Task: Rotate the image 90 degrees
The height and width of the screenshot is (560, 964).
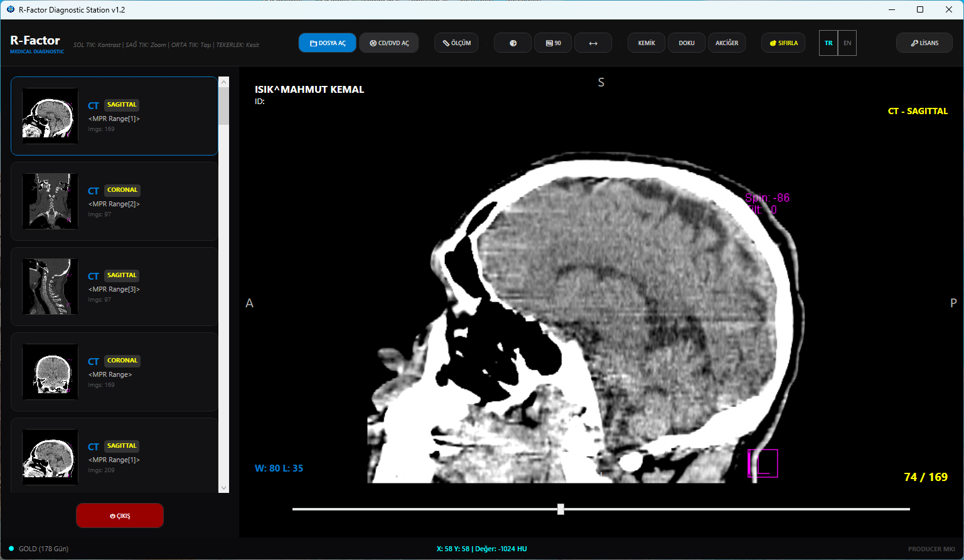Action: tap(553, 43)
